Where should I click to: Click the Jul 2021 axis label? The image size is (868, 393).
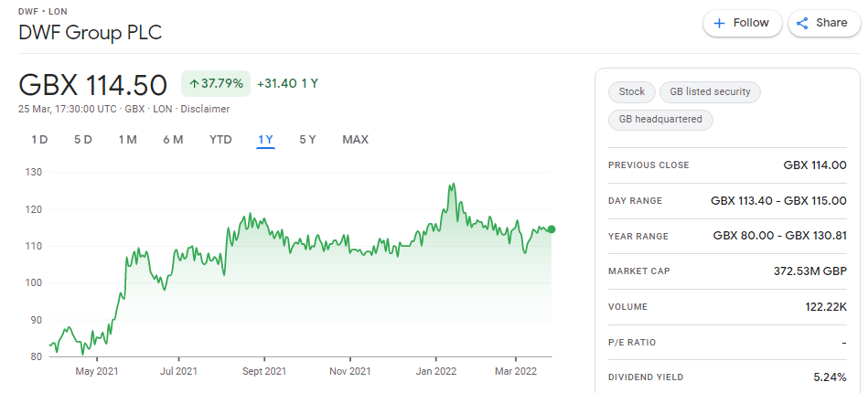[x=178, y=371]
